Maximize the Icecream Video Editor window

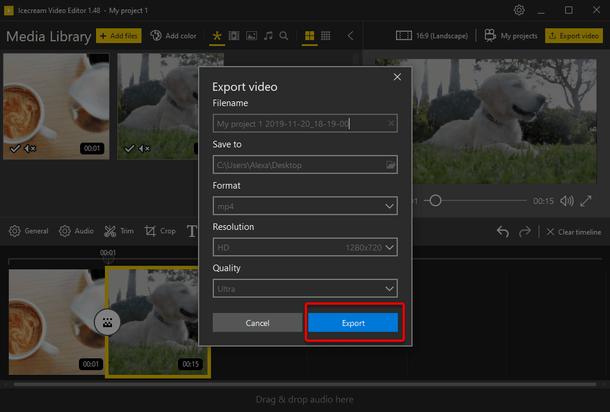point(568,10)
